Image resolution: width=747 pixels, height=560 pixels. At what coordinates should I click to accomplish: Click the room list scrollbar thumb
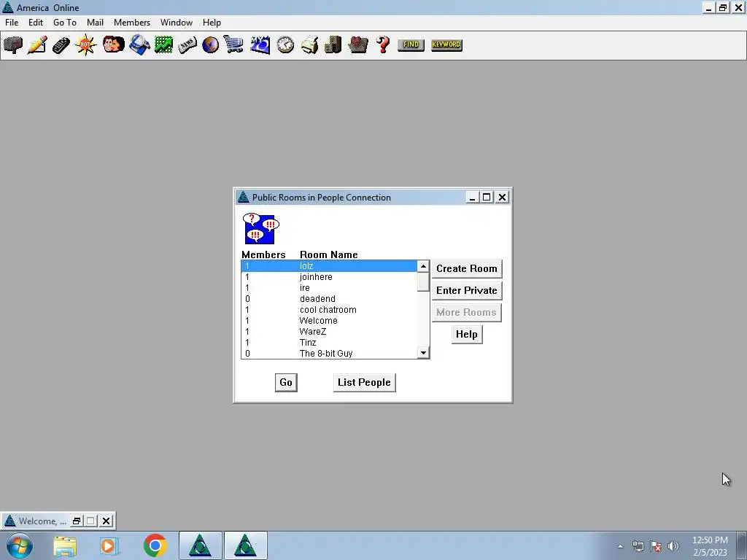(x=423, y=282)
